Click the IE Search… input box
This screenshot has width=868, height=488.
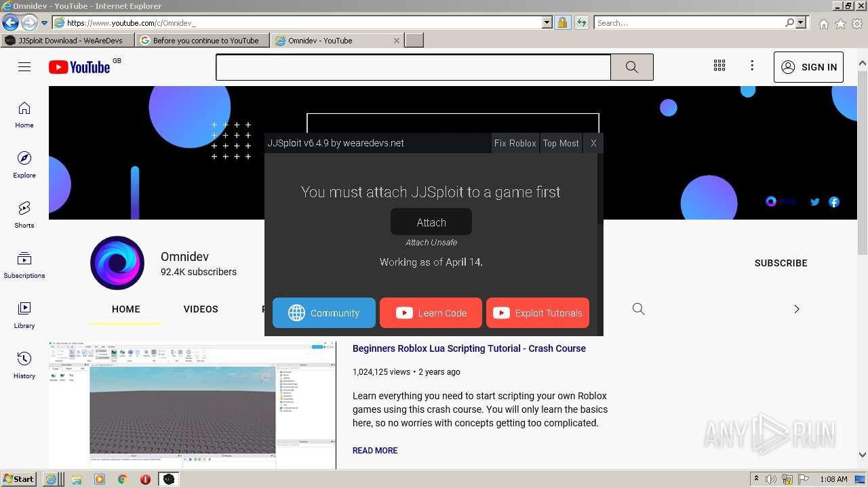[x=688, y=22]
